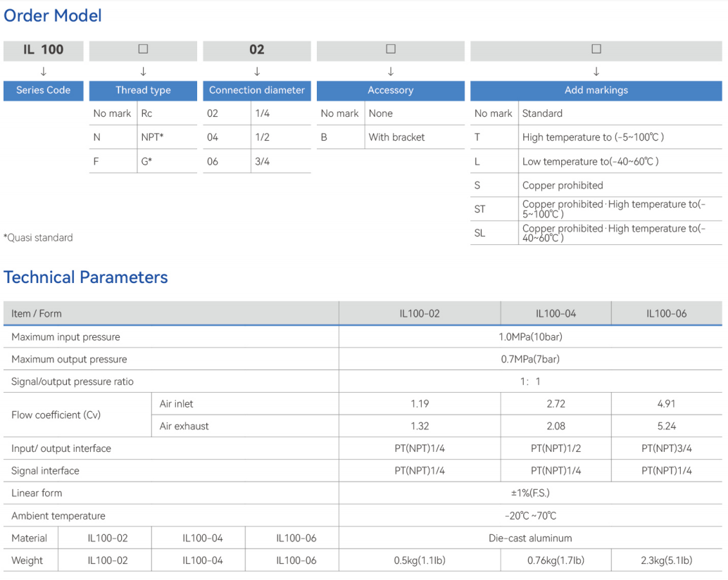Select marking code 'SL'
728x580 pixels.
[x=479, y=233]
